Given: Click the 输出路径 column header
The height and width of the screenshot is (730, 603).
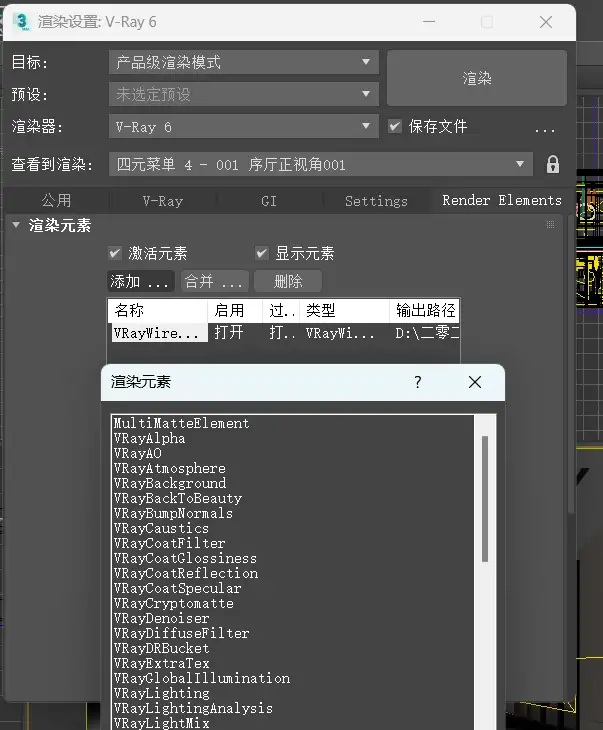Looking at the screenshot, I should (x=425, y=311).
